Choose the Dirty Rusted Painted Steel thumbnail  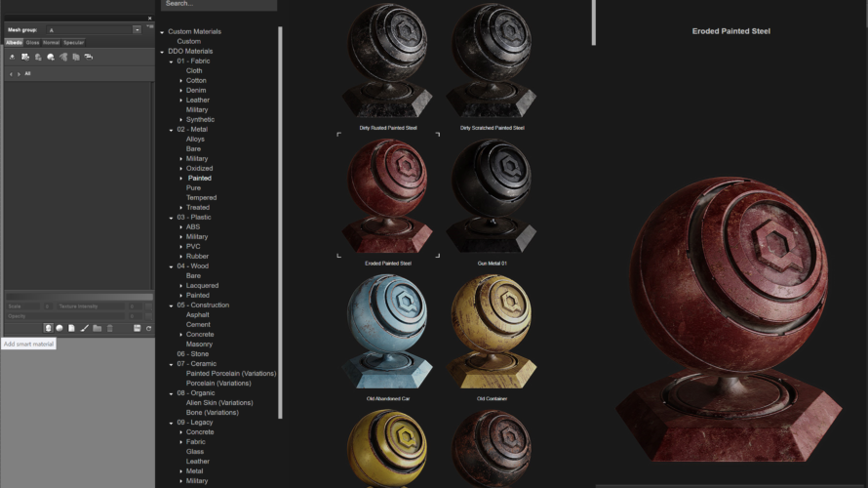point(387,61)
